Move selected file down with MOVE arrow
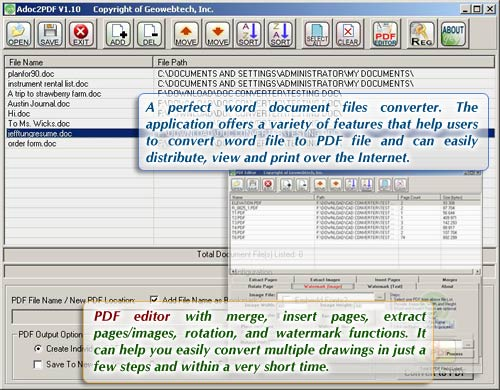 pos(218,34)
